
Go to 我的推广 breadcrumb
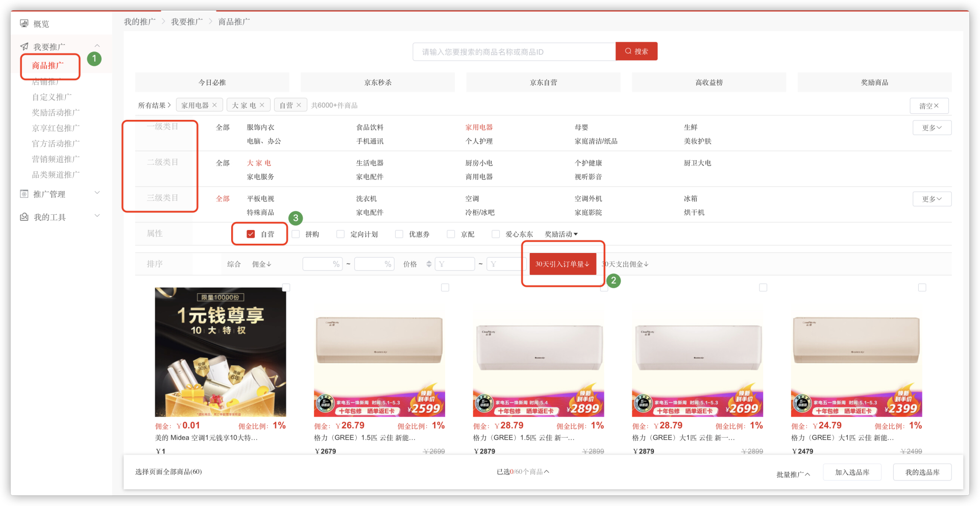pyautogui.click(x=140, y=21)
